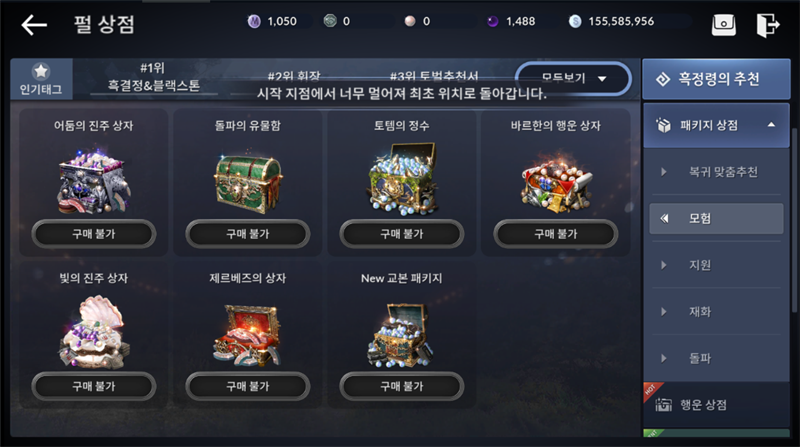Open the 행운 상점 menu

716,405
